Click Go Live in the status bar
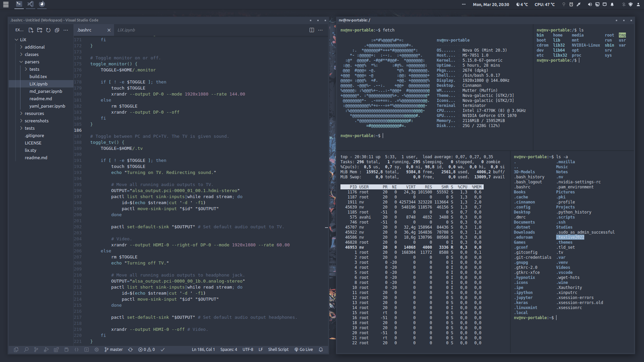This screenshot has width=644, height=362. [x=304, y=350]
